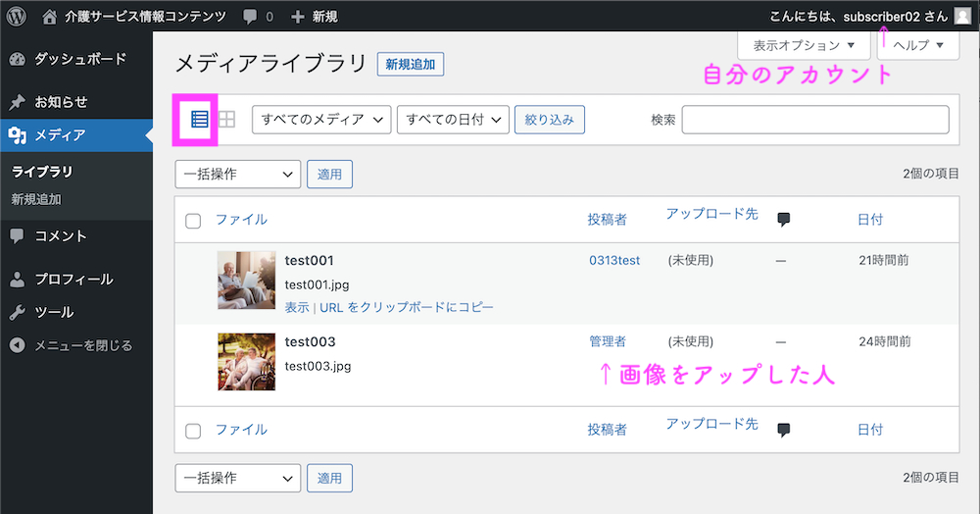
Task: Open ライブラリ submenu item
Action: tap(42, 172)
